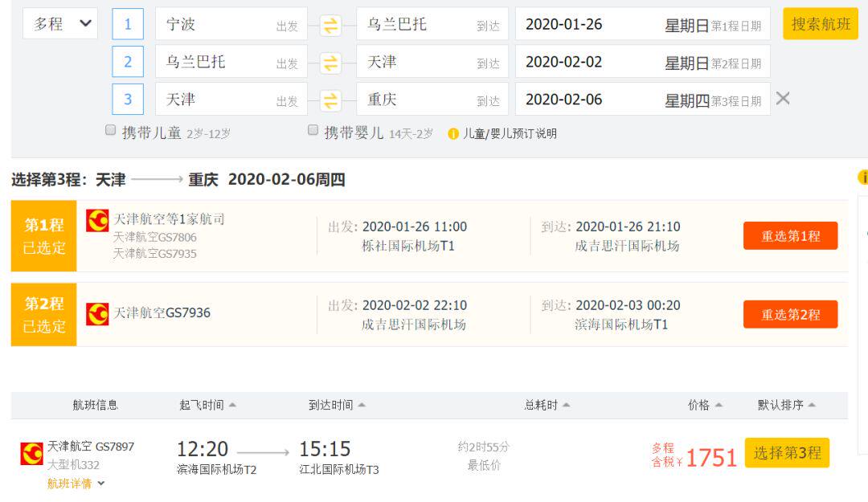Click 重选第1程 to reselect first leg
This screenshot has height=502, width=868.
pyautogui.click(x=790, y=236)
